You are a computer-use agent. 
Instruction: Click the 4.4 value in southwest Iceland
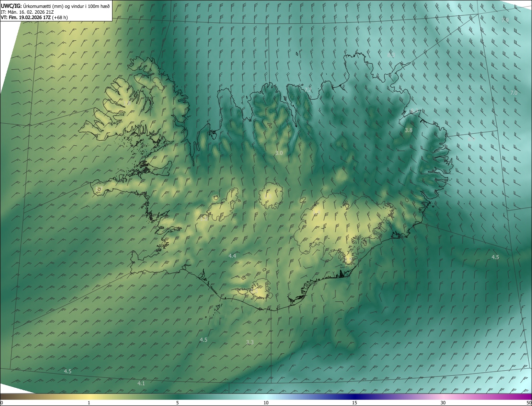pos(232,256)
